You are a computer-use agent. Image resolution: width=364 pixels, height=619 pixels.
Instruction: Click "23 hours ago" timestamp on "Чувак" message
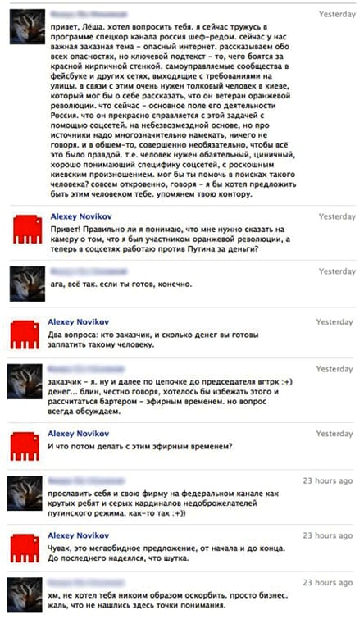tap(328, 535)
